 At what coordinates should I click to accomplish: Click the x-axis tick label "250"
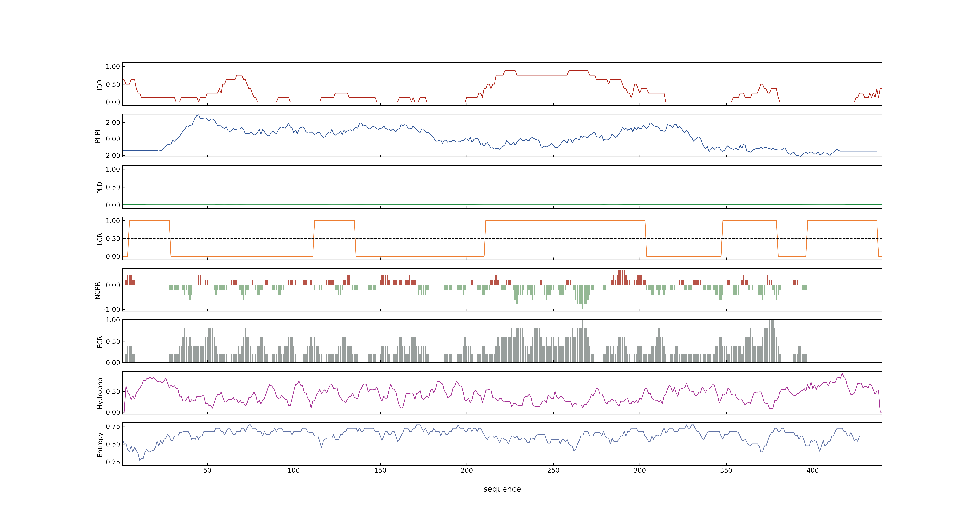(553, 470)
